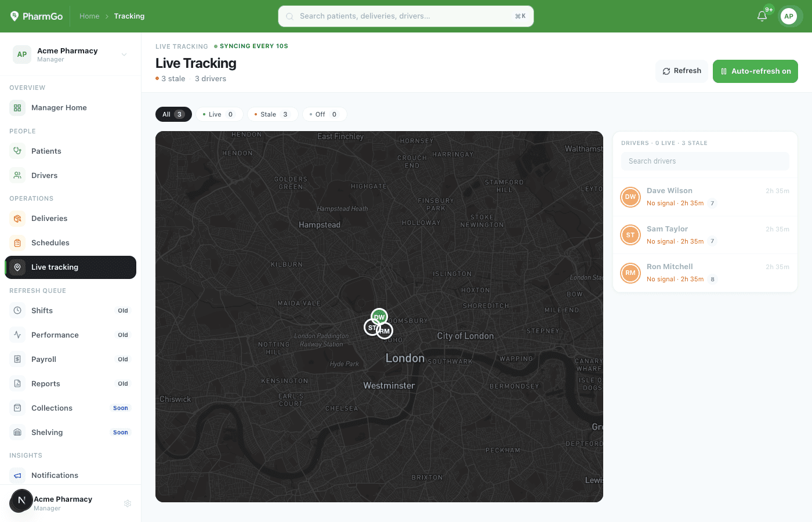Open Reports in the sidebar

point(71,384)
